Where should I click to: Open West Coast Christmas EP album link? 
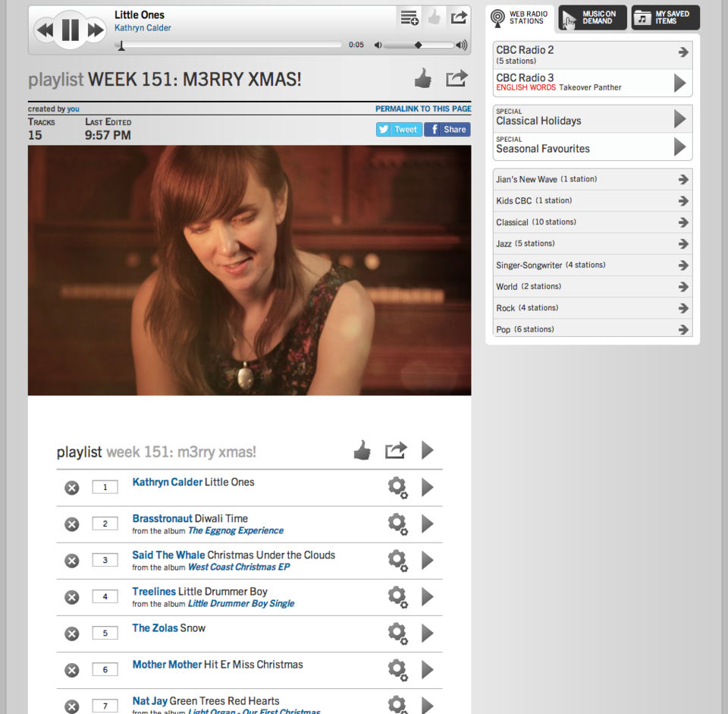[x=239, y=568]
